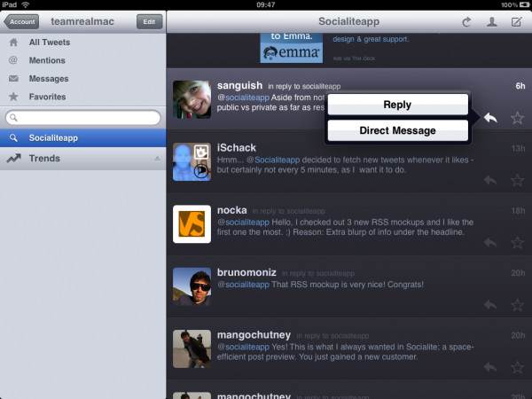532x399 pixels.
Task: Open Mentions in sidebar
Action: click(x=83, y=60)
